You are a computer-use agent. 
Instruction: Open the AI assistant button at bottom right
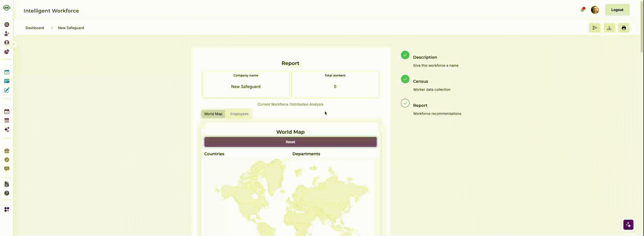(628, 225)
